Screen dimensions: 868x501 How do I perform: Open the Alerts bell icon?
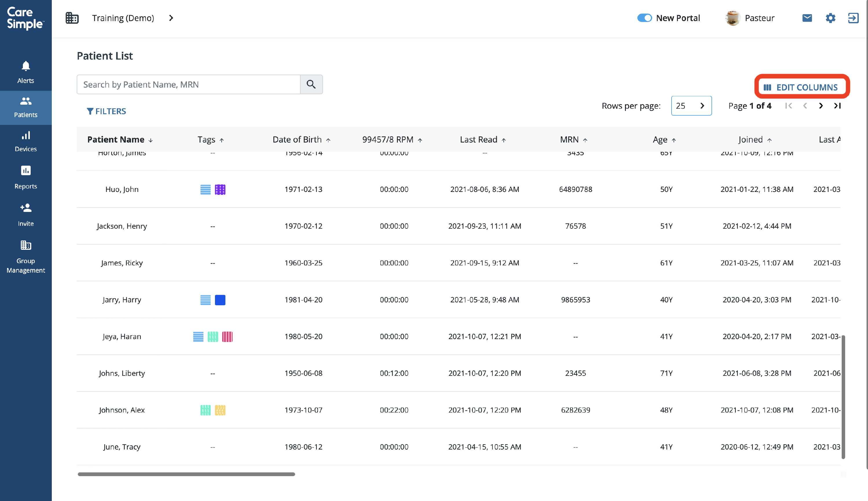pyautogui.click(x=26, y=66)
